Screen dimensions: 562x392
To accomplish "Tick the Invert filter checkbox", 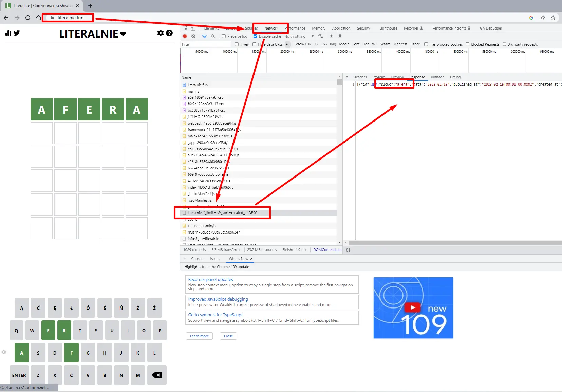I will [237, 44].
